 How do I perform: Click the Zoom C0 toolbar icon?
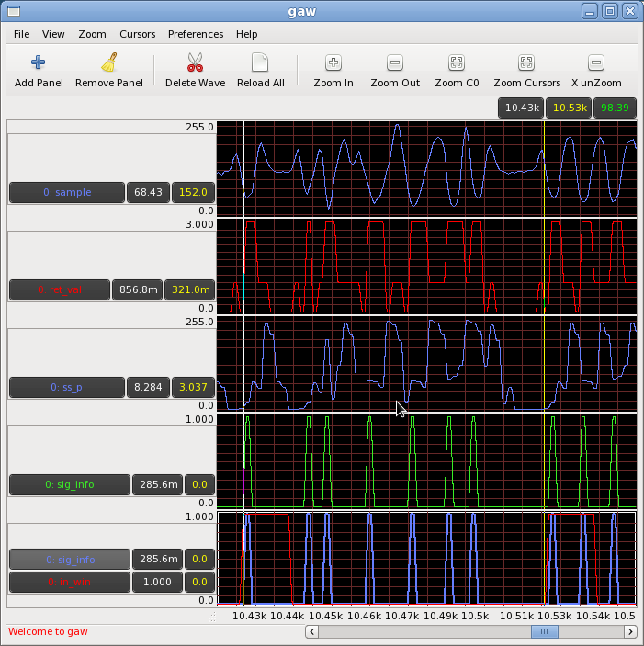[x=457, y=63]
